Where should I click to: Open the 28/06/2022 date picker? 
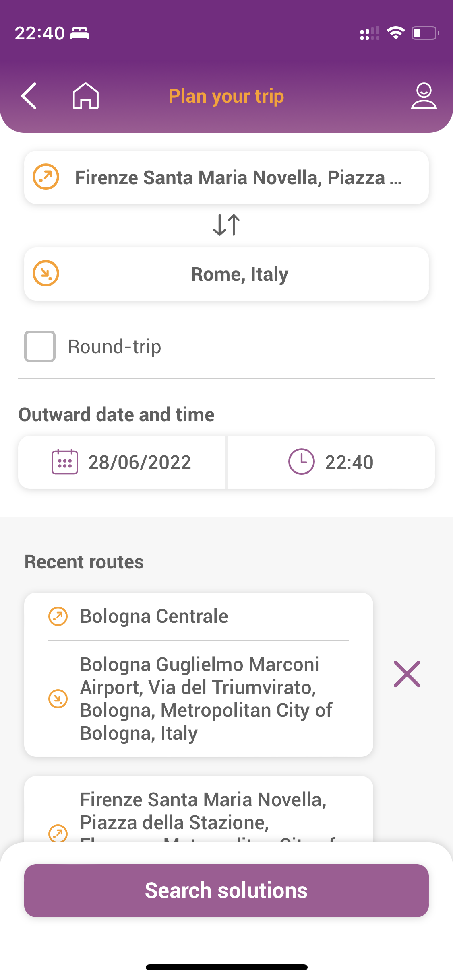[x=122, y=462]
